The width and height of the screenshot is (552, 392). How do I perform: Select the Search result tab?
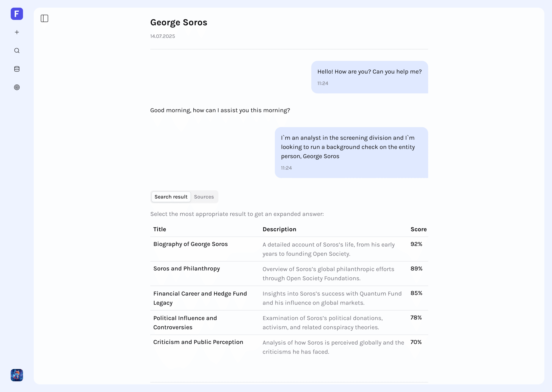(x=171, y=197)
